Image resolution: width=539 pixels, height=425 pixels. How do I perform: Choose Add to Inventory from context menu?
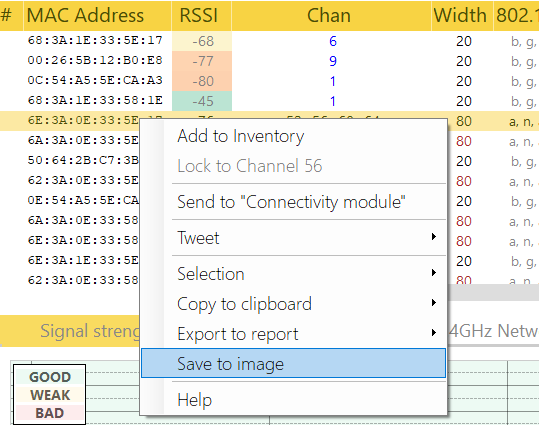click(x=294, y=136)
